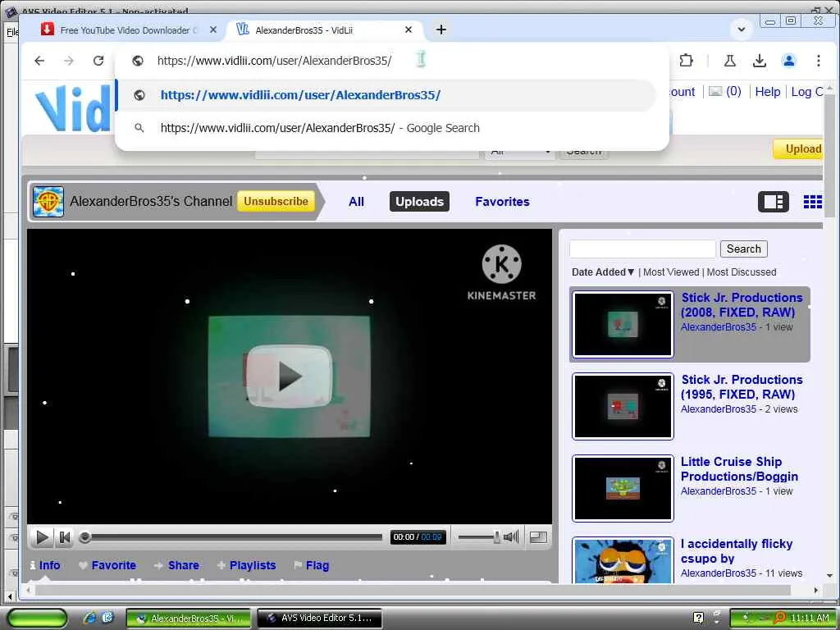This screenshot has width=840, height=630.
Task: Open a new browser tab
Action: coord(441,30)
